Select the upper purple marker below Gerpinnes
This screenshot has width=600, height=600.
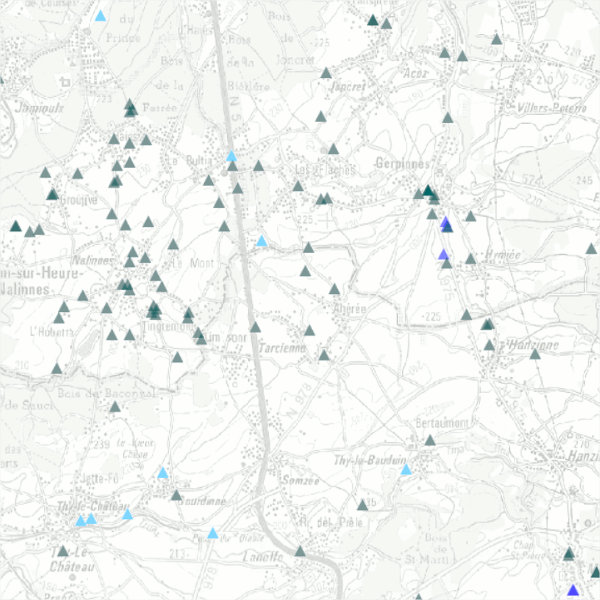(446, 224)
